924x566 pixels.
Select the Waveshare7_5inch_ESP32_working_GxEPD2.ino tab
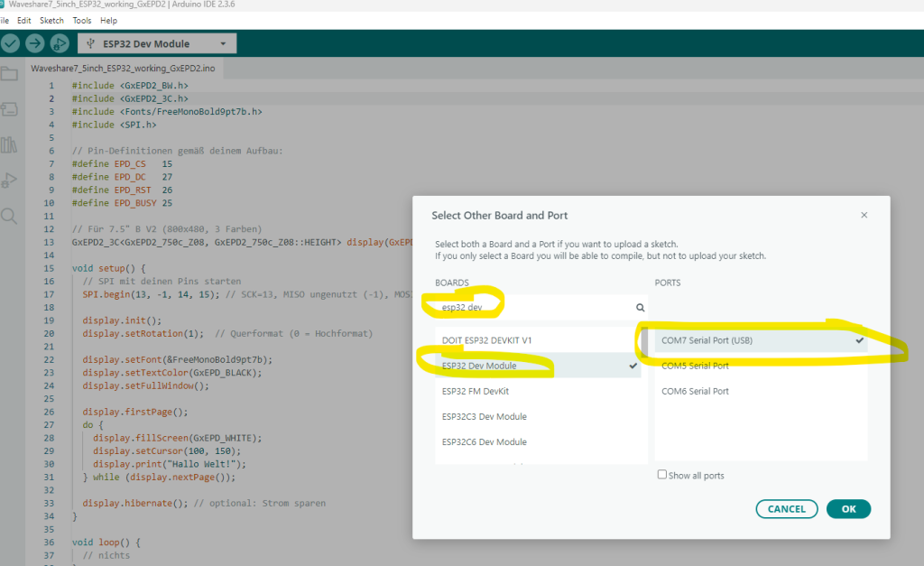pyautogui.click(x=123, y=69)
